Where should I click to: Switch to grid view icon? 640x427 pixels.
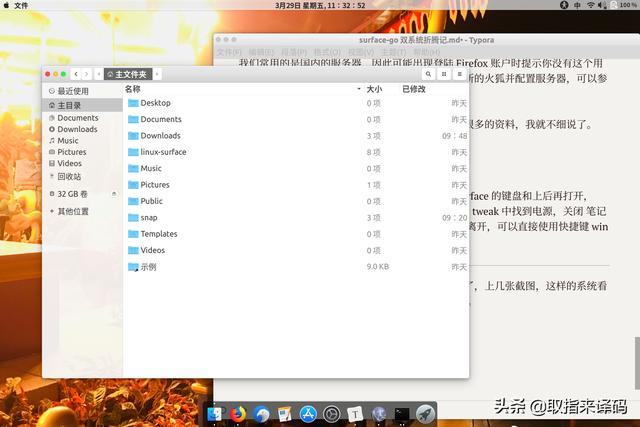(x=444, y=74)
